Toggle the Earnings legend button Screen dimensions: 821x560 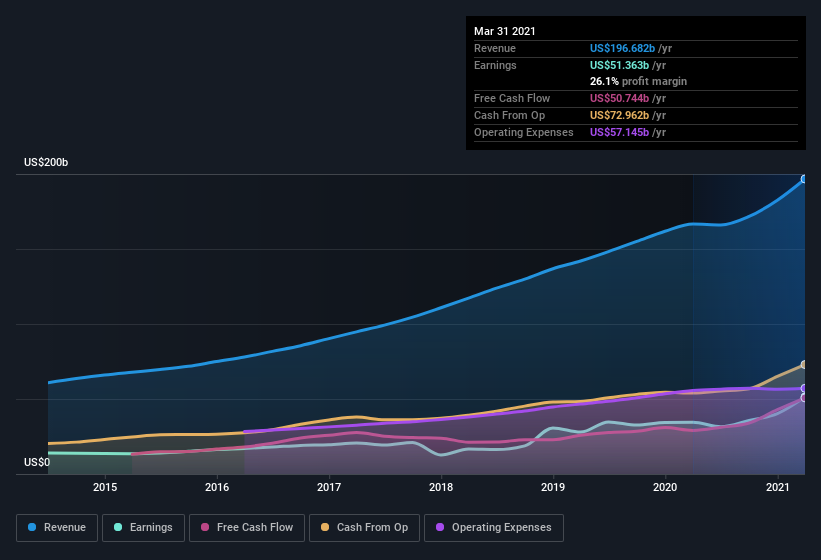point(143,528)
